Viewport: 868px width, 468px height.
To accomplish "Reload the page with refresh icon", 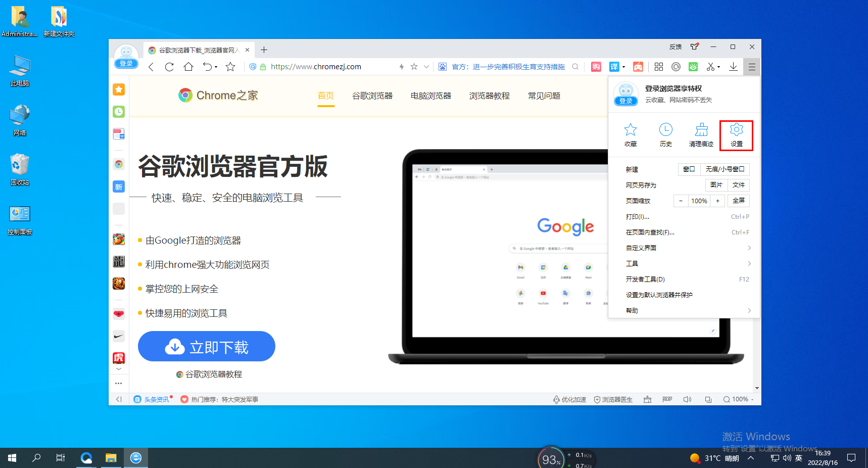I will point(169,67).
